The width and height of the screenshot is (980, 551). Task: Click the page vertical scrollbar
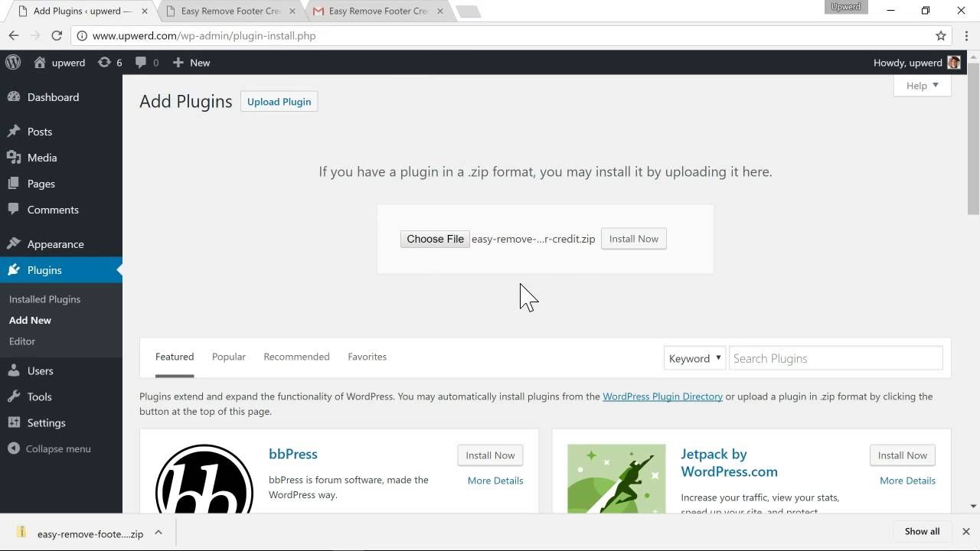(x=973, y=138)
